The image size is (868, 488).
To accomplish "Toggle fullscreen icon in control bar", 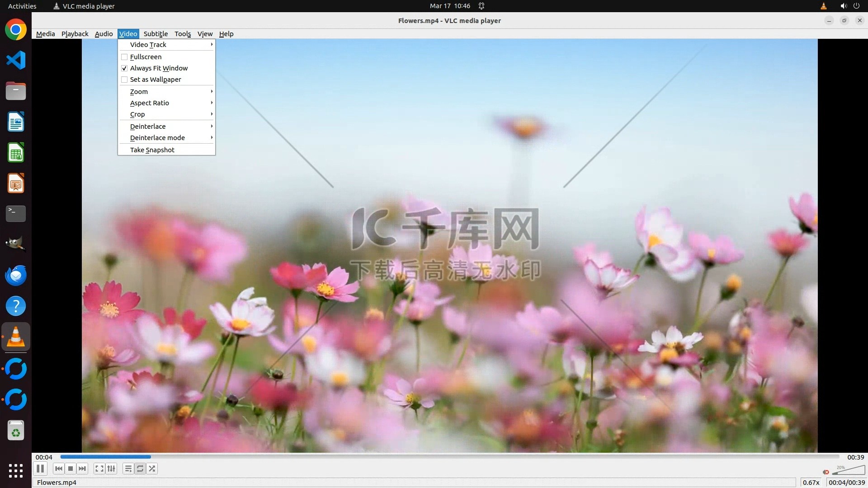I will [x=99, y=469].
